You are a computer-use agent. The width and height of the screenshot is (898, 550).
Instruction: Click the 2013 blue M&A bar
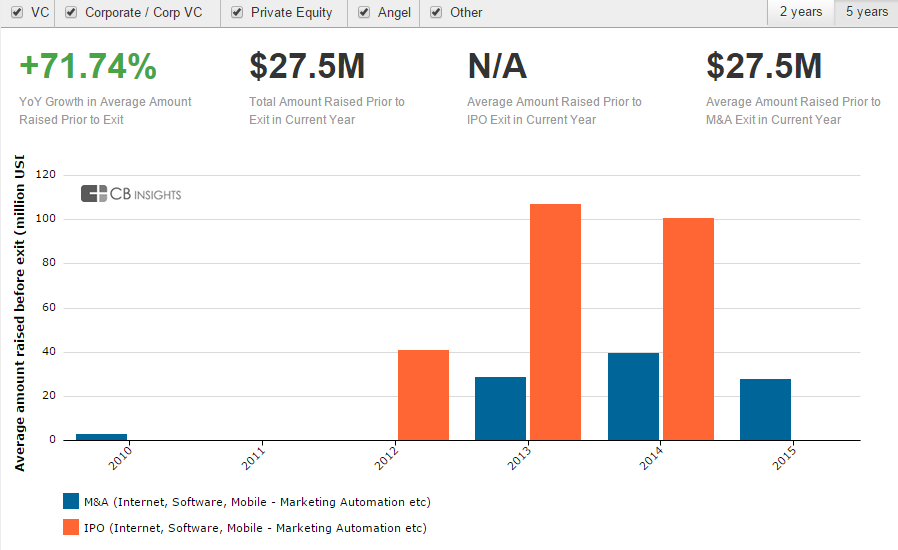pyautogui.click(x=500, y=408)
